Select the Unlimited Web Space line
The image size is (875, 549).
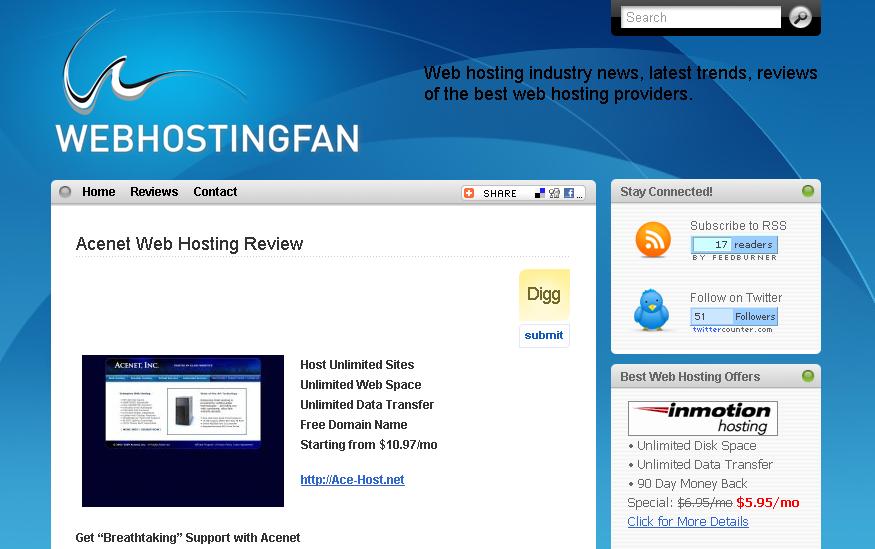(360, 385)
